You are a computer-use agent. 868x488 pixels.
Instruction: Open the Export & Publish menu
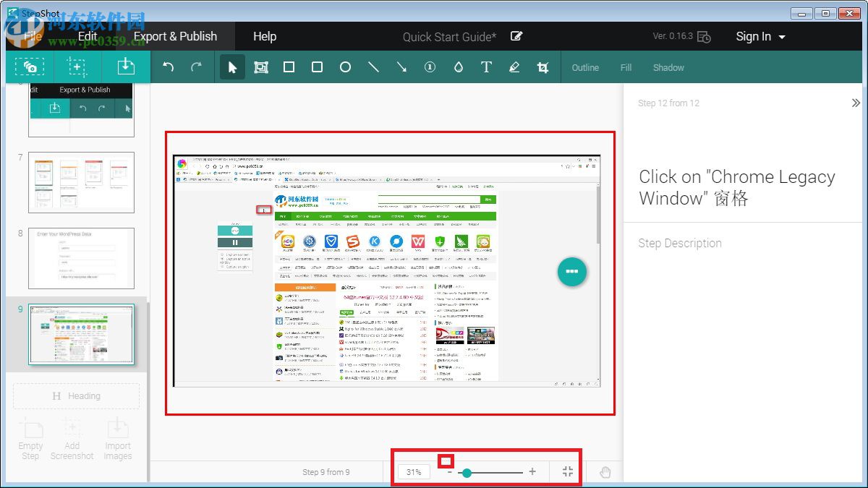(175, 36)
